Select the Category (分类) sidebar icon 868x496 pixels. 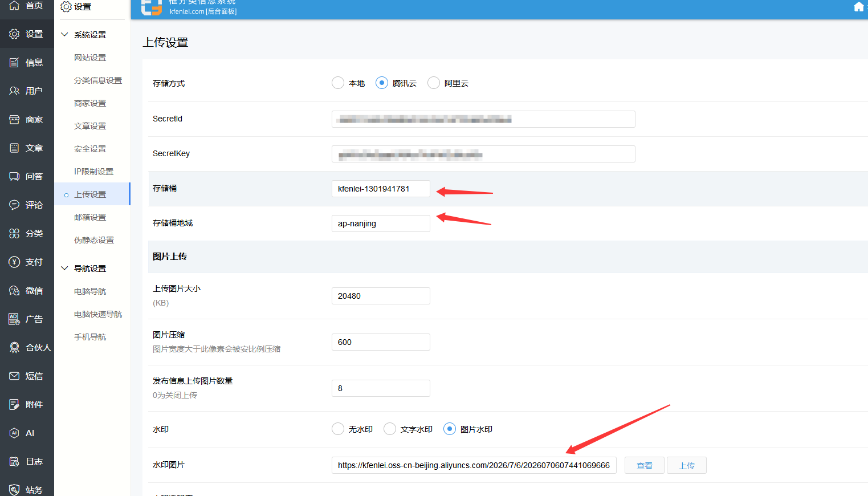(x=14, y=234)
